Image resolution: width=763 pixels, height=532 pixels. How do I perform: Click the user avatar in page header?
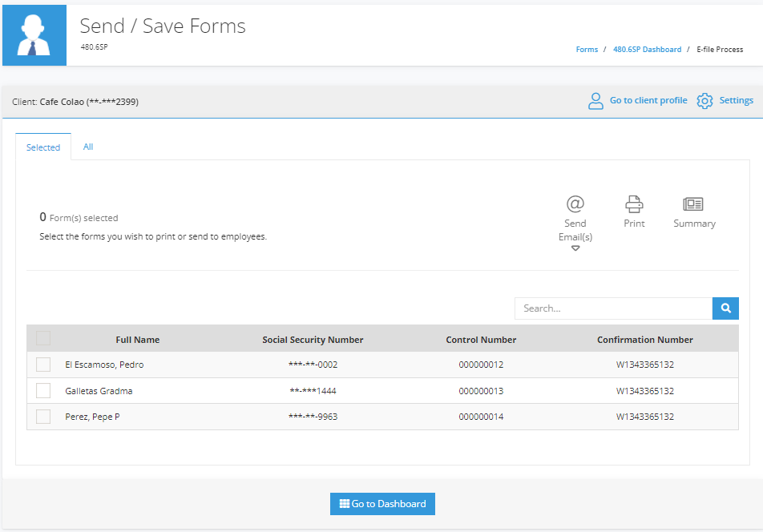(x=34, y=35)
